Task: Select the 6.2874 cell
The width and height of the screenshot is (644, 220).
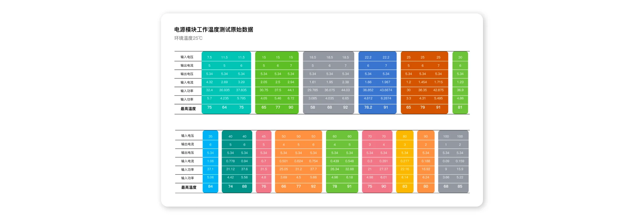Action: pyautogui.click(x=386, y=99)
